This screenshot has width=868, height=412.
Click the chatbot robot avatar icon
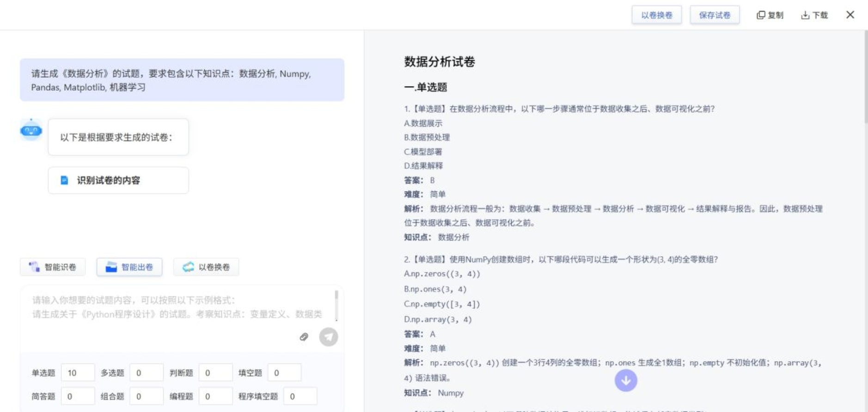(31, 131)
